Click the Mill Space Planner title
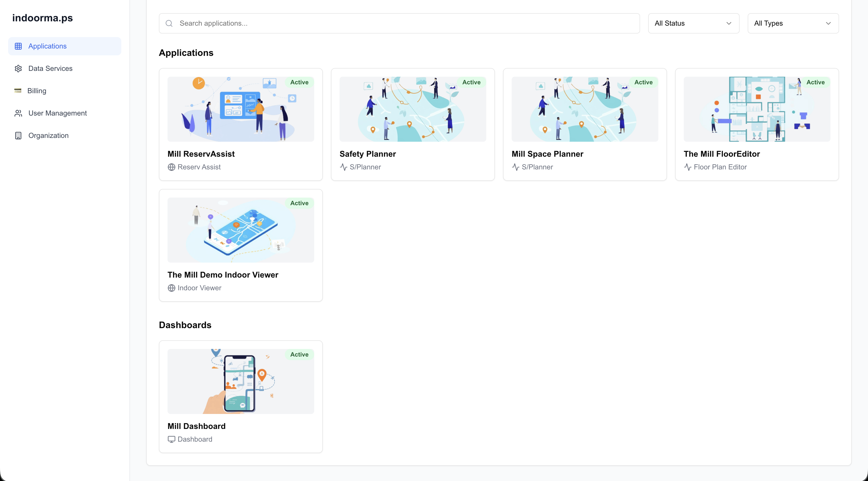Image resolution: width=868 pixels, height=481 pixels. click(547, 154)
